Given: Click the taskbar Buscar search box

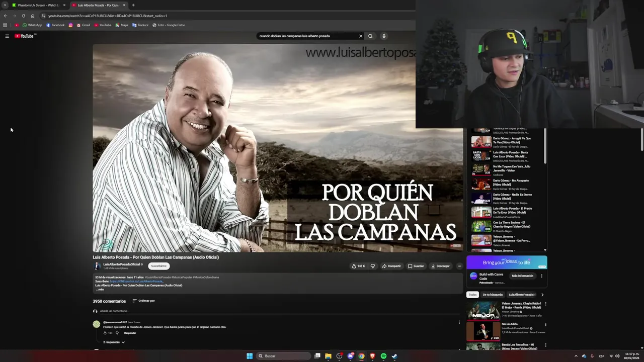Looking at the screenshot, I should [x=283, y=356].
